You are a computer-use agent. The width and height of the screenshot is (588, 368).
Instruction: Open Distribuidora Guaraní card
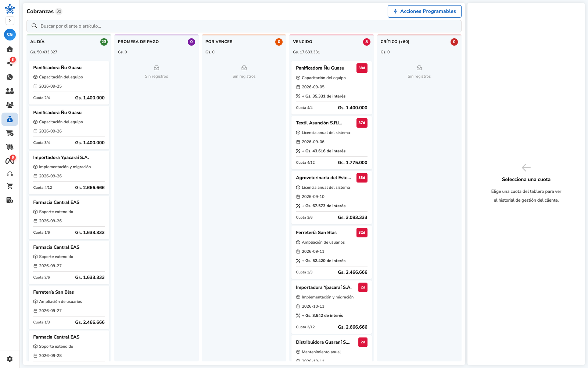point(331,348)
